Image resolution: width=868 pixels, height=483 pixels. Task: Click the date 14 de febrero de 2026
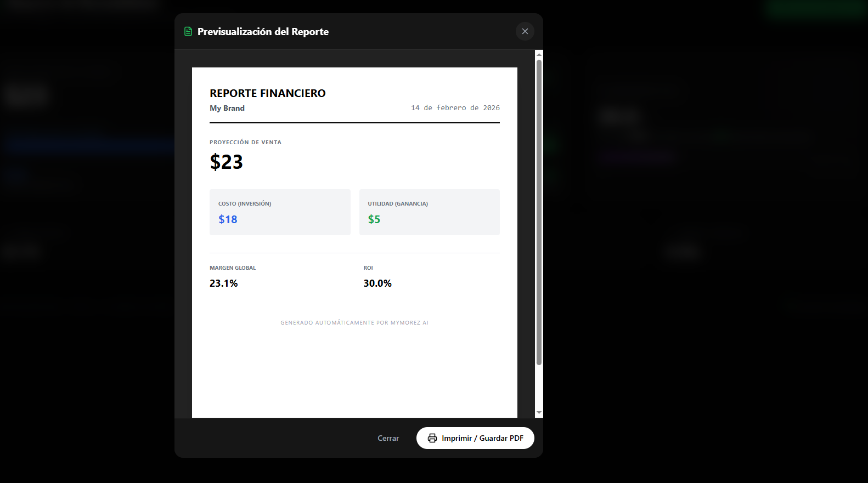tap(455, 108)
